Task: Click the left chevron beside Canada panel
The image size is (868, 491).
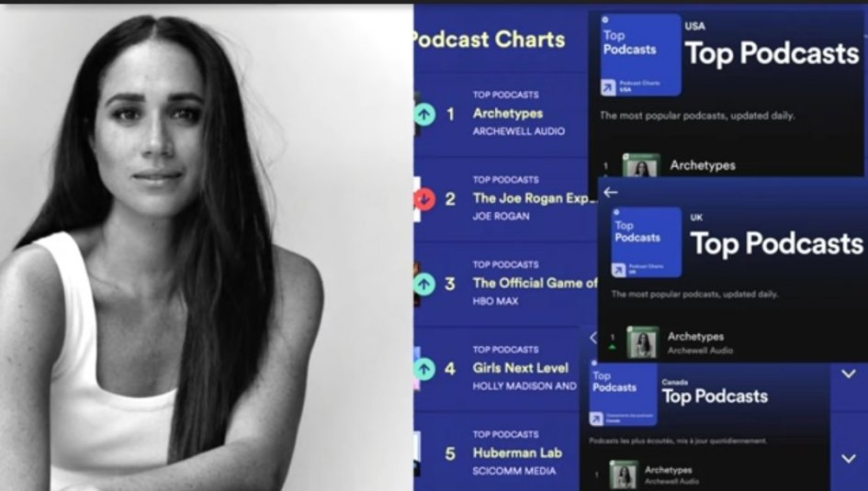Action: [592, 338]
